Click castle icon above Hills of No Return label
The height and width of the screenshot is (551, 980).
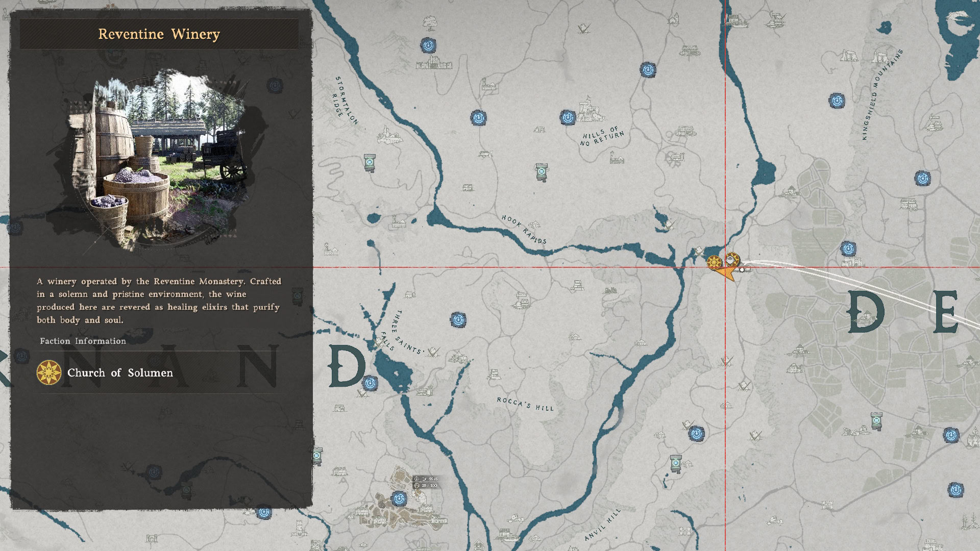tap(591, 110)
